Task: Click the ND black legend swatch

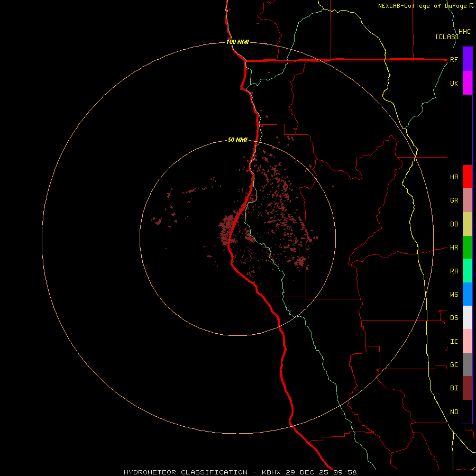Action: [467, 411]
